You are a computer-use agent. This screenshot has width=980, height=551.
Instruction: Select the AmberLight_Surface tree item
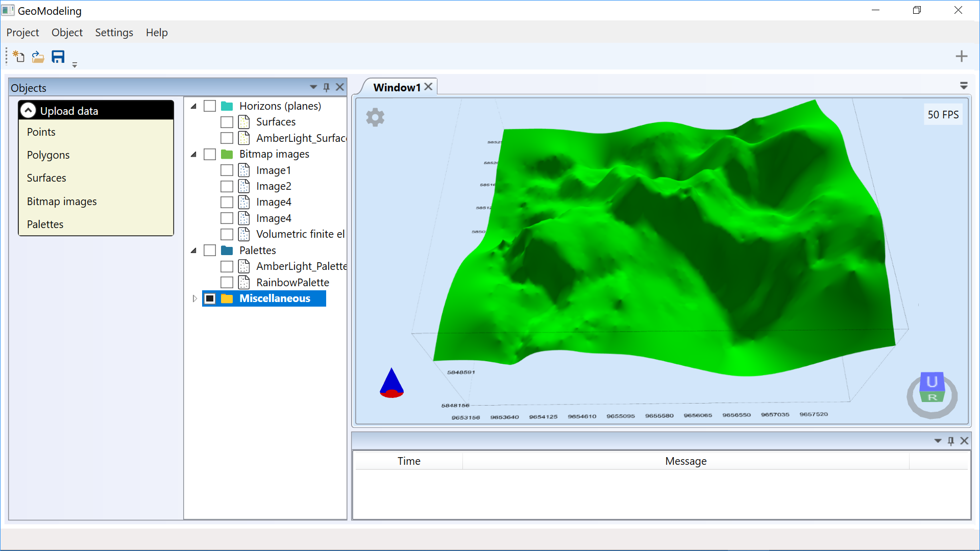click(301, 138)
